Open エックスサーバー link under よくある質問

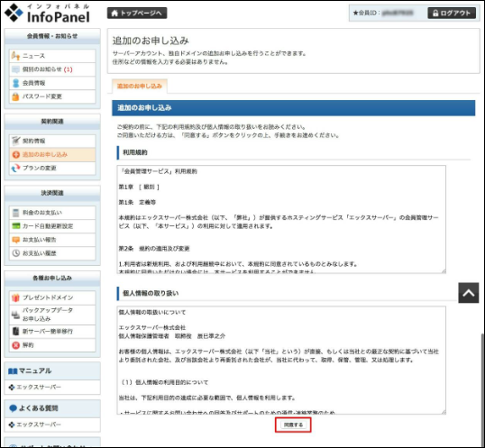pyautogui.click(x=39, y=425)
